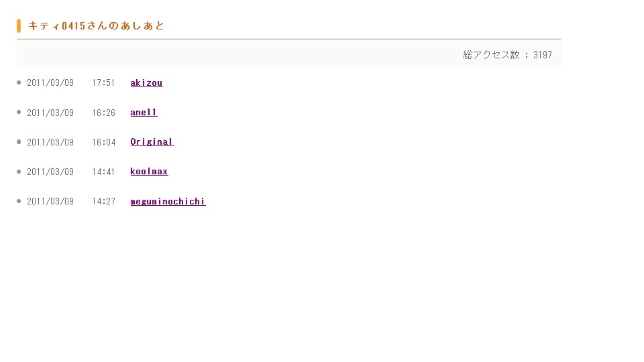Screen dimensions: 644x362
Task: Click the 17:51 timestamp
Action: [103, 83]
